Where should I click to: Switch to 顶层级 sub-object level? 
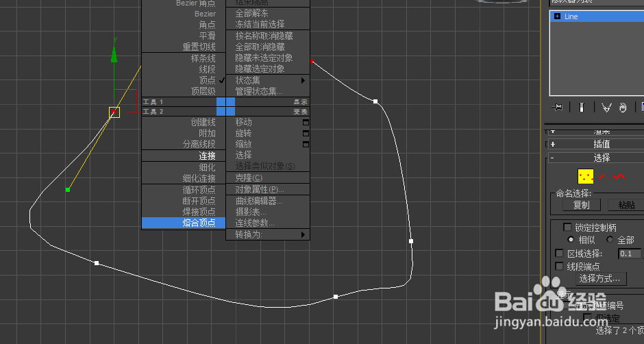point(184,91)
